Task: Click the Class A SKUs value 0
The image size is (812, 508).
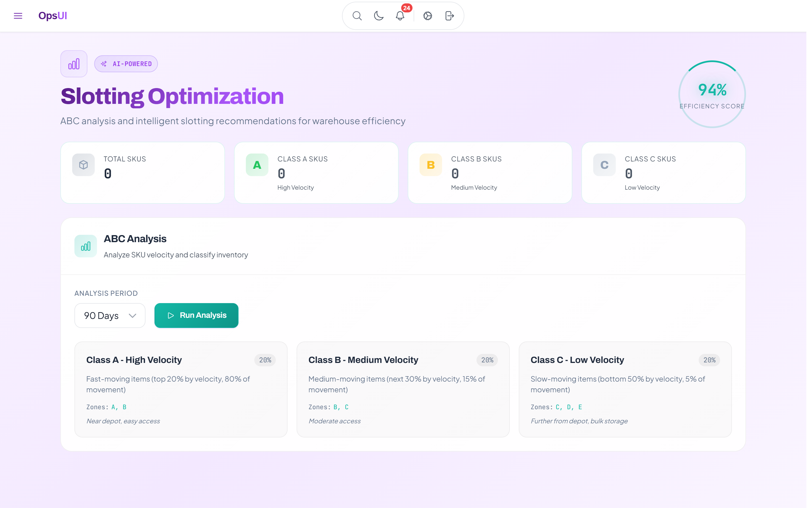Action: point(281,174)
